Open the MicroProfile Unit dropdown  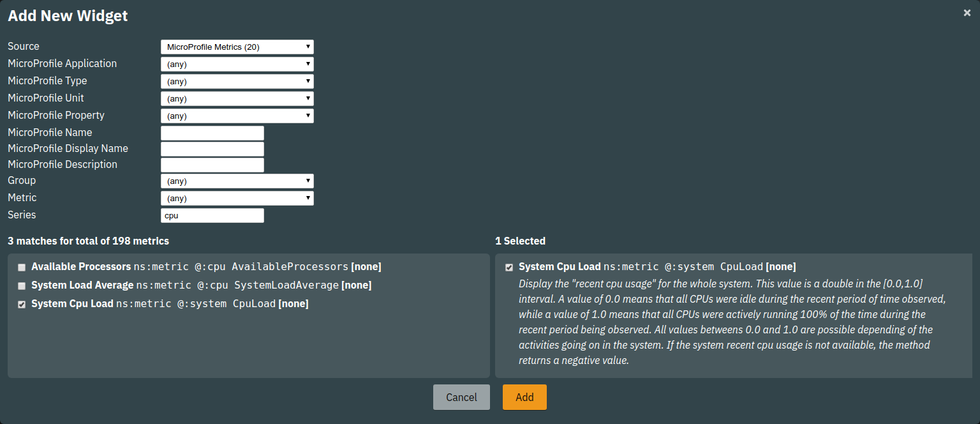pyautogui.click(x=237, y=98)
